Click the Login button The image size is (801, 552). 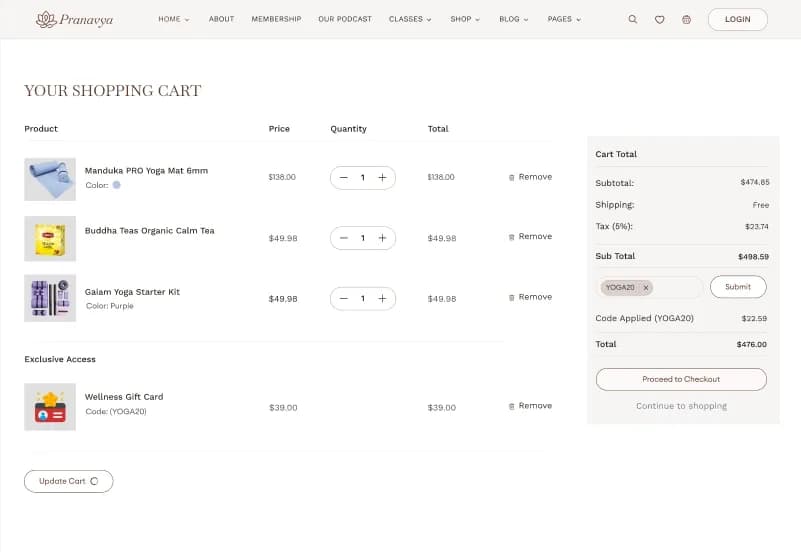coord(738,19)
